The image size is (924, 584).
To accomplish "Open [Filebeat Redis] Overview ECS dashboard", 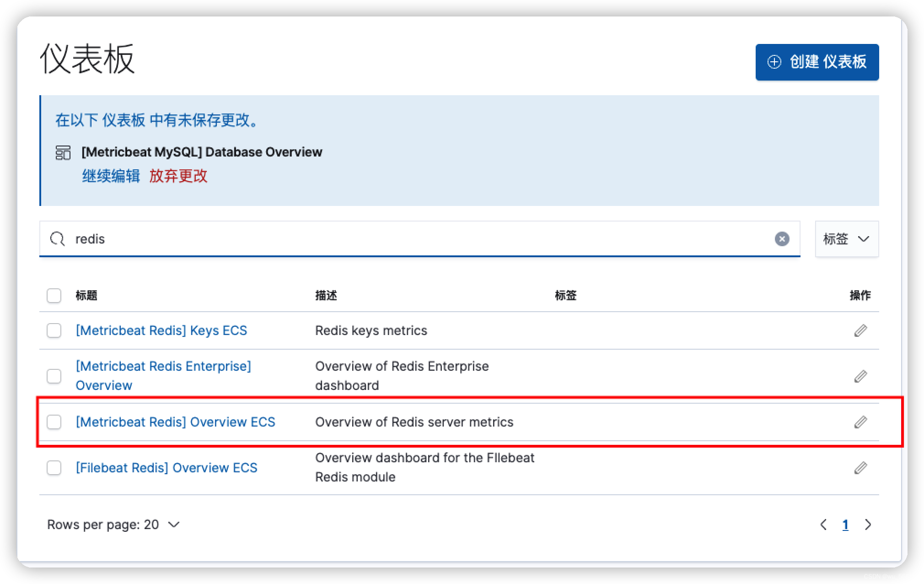I will (167, 468).
